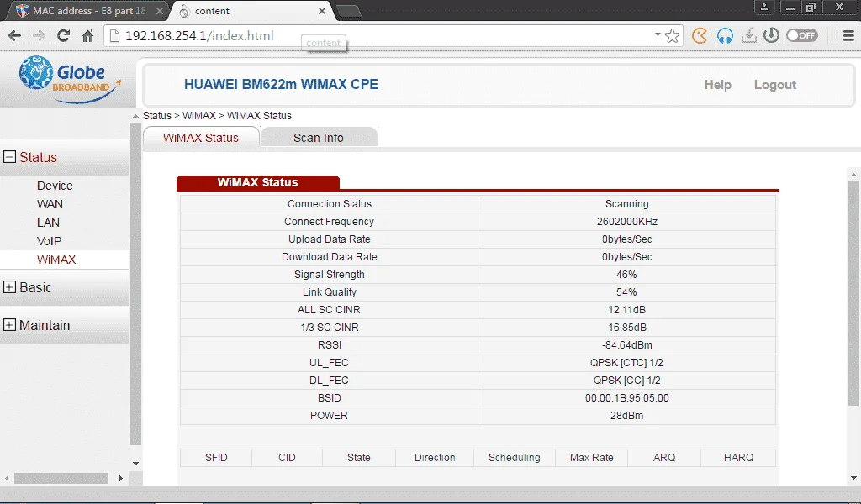Open the WAN status page
This screenshot has height=504, width=861.
50,204
